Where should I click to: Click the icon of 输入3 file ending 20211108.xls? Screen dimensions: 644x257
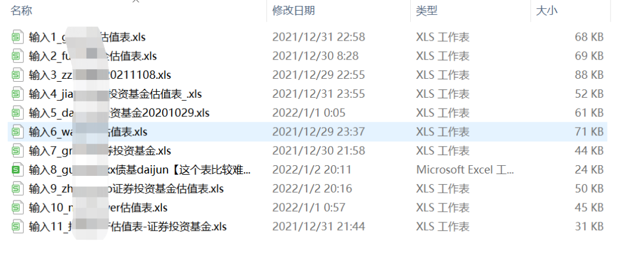point(18,75)
